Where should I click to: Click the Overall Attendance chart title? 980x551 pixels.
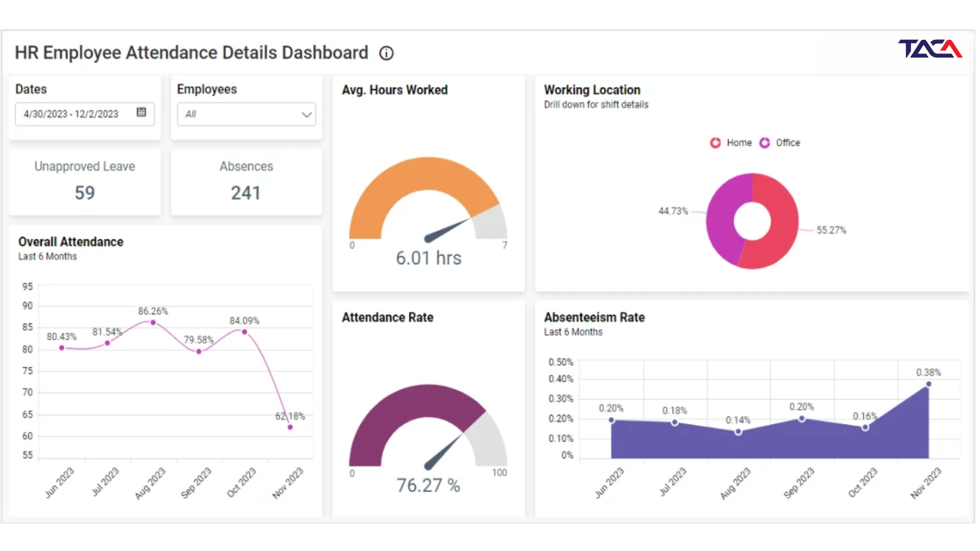[71, 242]
